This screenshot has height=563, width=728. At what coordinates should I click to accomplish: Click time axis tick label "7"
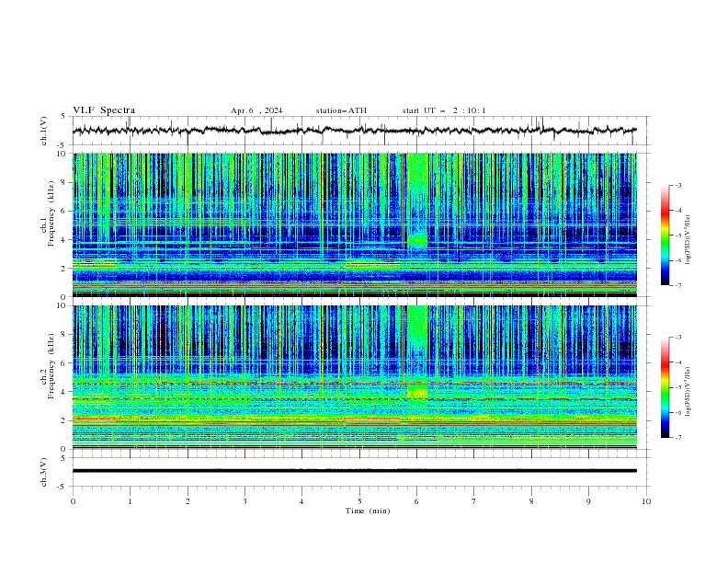coord(474,501)
